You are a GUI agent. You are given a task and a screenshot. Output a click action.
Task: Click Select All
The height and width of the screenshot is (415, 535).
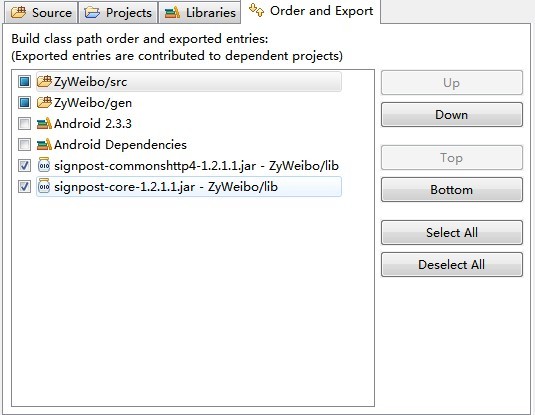tap(452, 233)
